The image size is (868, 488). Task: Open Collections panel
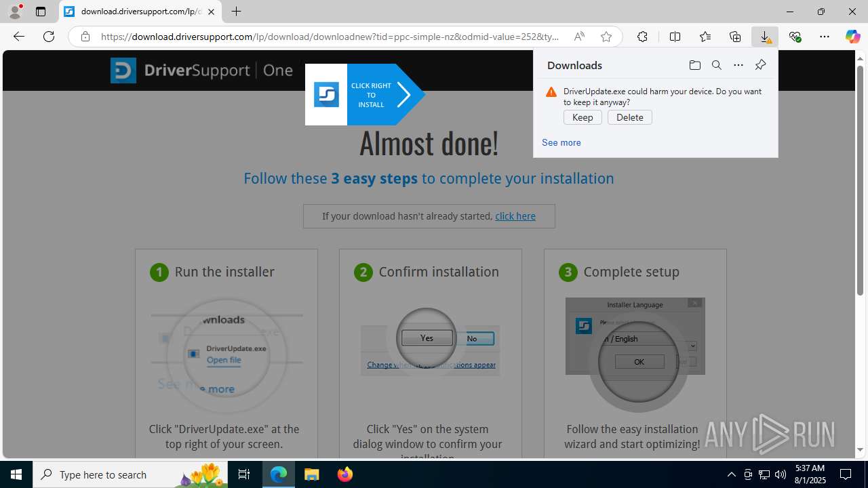point(735,37)
